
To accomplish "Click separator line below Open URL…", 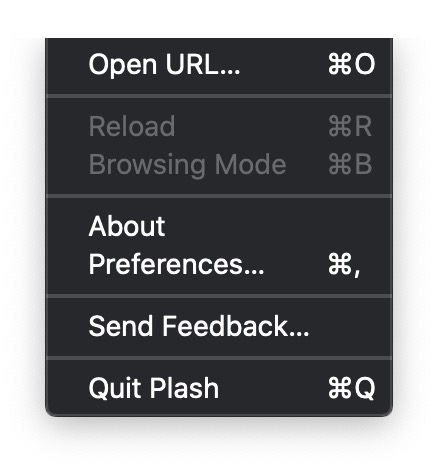I will tap(219, 96).
